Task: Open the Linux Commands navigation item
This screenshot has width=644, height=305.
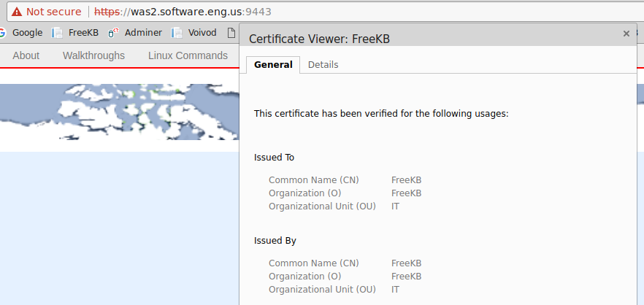Action: point(188,55)
